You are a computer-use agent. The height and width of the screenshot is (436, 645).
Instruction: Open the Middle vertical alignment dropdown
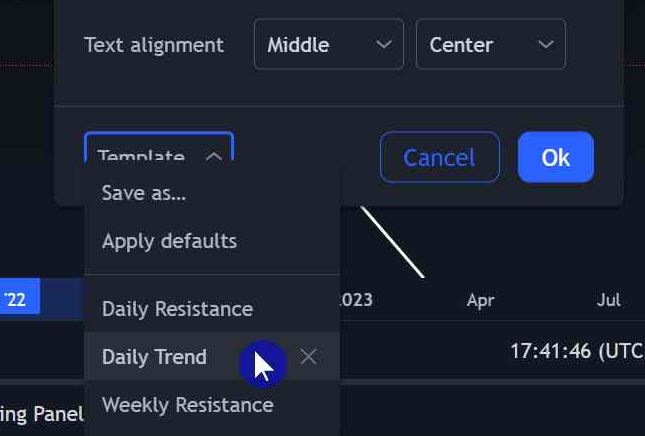click(329, 44)
